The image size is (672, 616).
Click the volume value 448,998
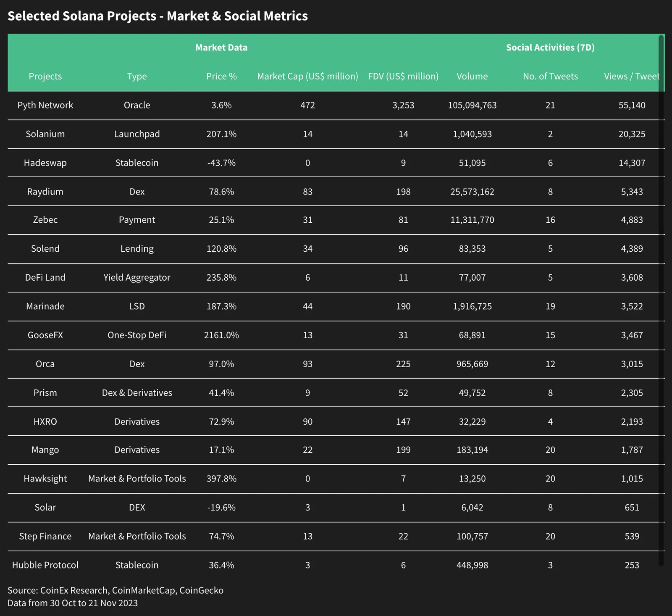tap(472, 565)
